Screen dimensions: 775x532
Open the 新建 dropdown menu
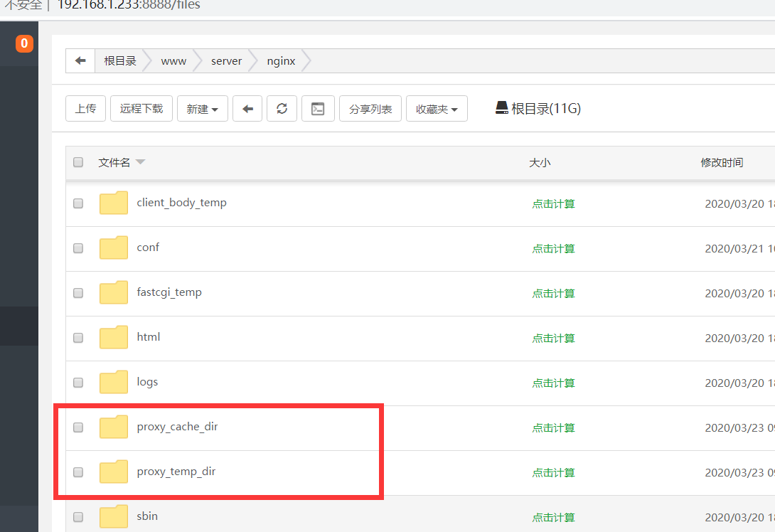(202, 109)
